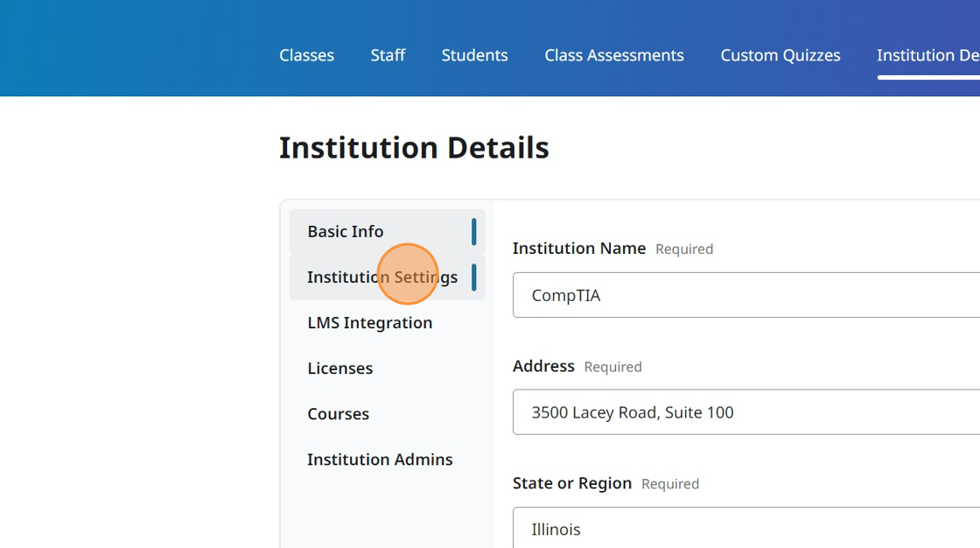Click the Required label beside Institution Name
This screenshot has width=980, height=548.
click(684, 249)
